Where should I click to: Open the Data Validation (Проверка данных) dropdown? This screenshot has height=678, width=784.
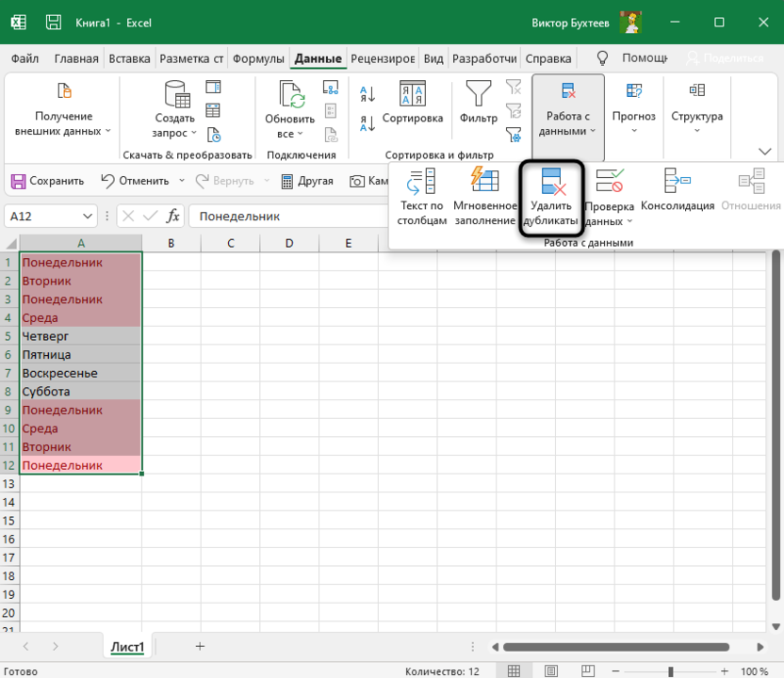609,198
